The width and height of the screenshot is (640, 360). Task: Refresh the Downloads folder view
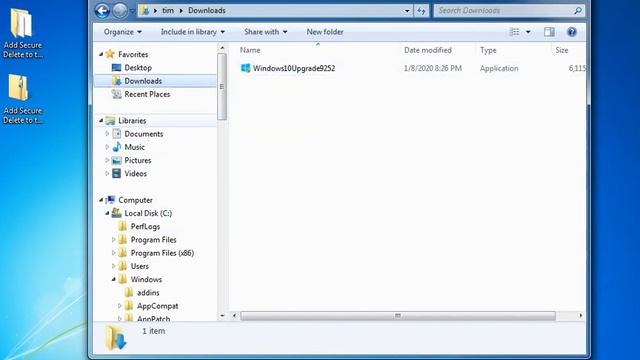tap(421, 11)
